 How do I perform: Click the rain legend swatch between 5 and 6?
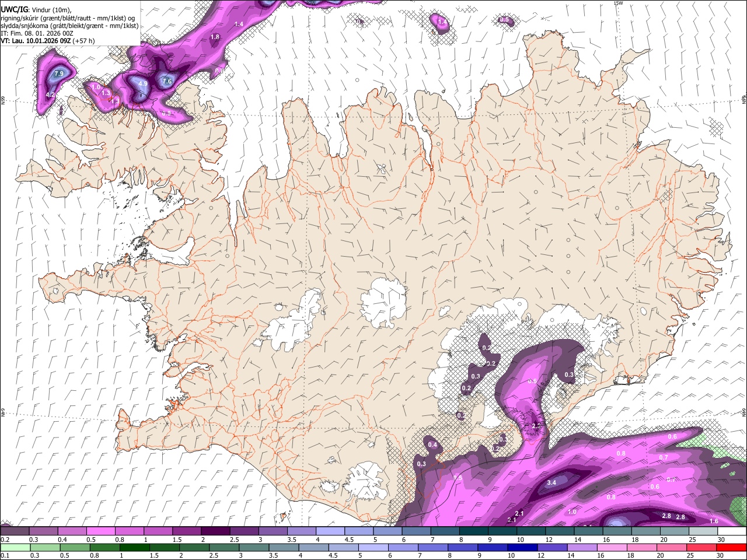coord(375,547)
